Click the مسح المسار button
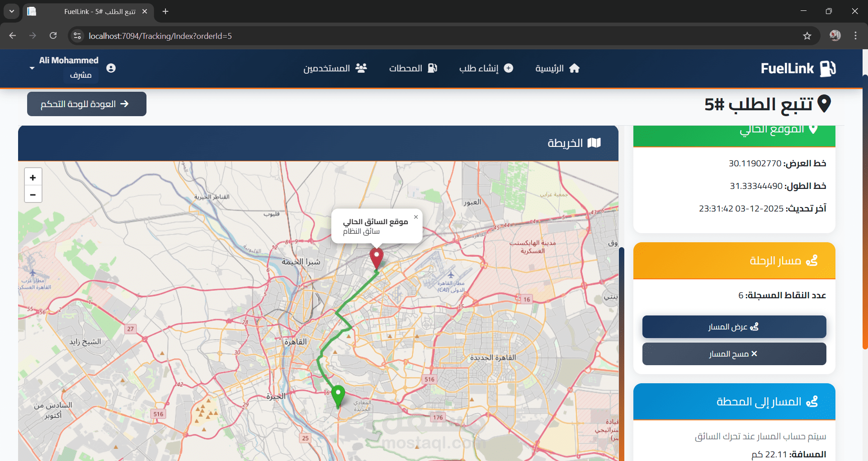The height and width of the screenshot is (461, 868). point(734,354)
